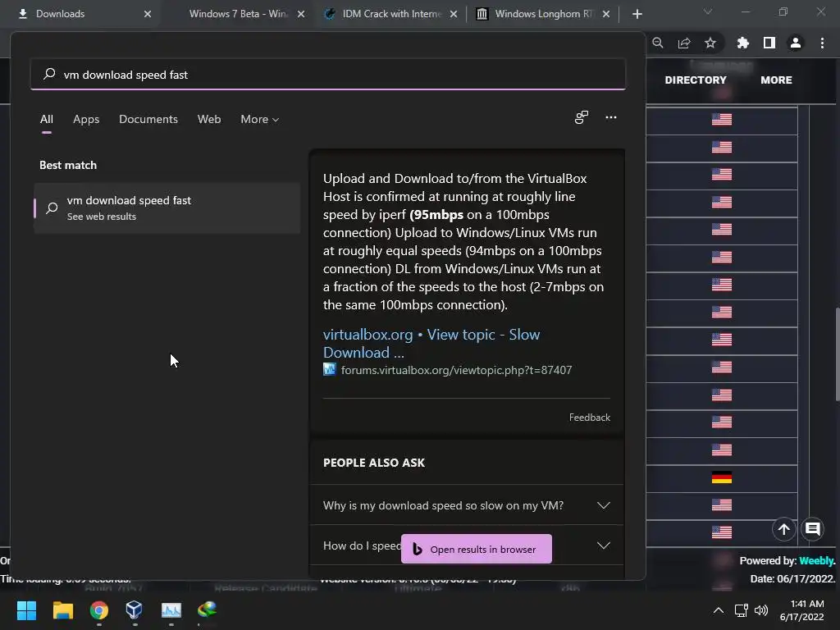The width and height of the screenshot is (840, 630).
Task: Switch to Windows 7 Beta tab
Action: pos(239,14)
